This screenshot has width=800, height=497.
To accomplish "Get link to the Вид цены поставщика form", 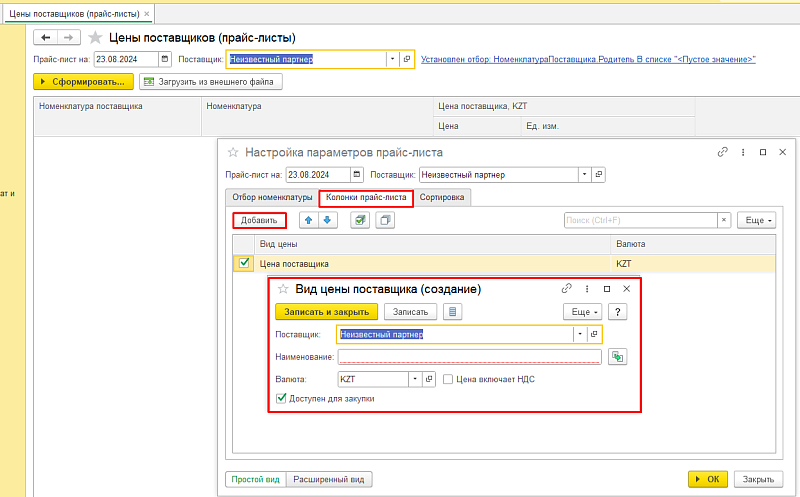I will (x=566, y=289).
